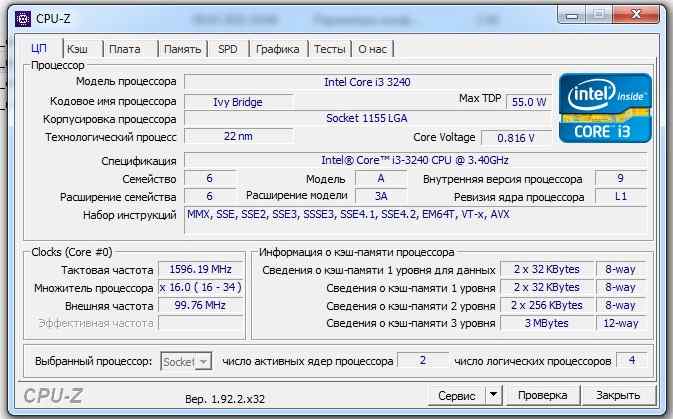Click the Закрыть button
The height and width of the screenshot is (419, 673).
(618, 395)
